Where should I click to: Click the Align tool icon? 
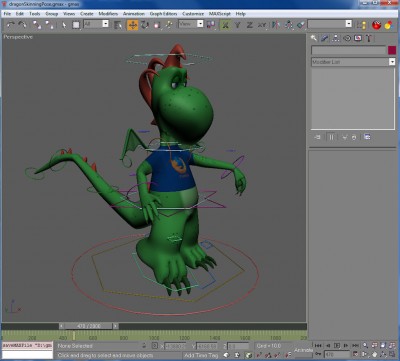point(301,25)
